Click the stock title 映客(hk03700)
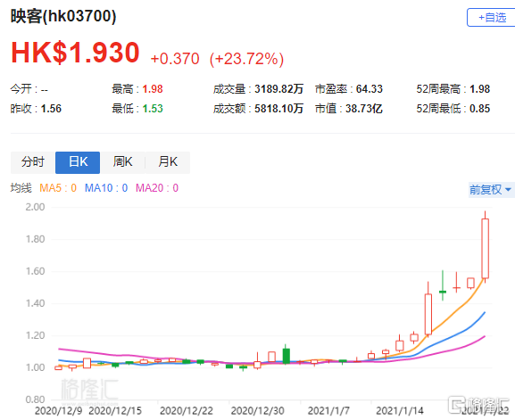Viewport: 515px width, 420px height. pyautogui.click(x=63, y=16)
